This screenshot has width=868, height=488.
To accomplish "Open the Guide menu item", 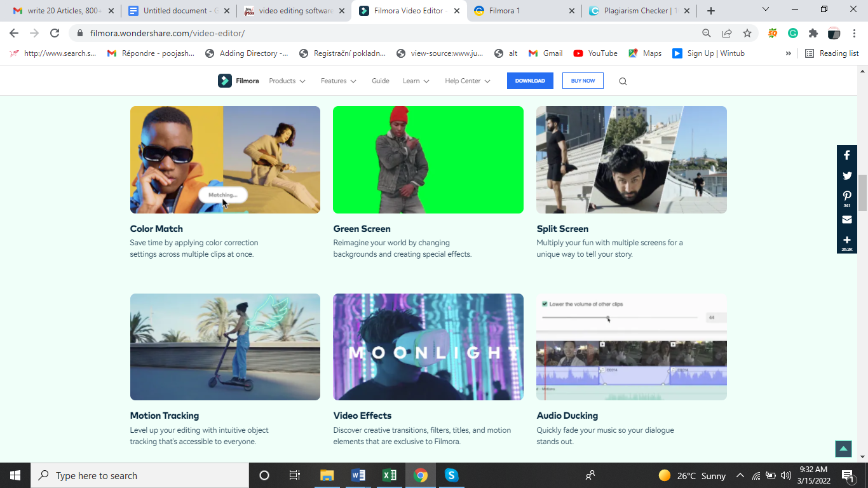I will pyautogui.click(x=381, y=81).
